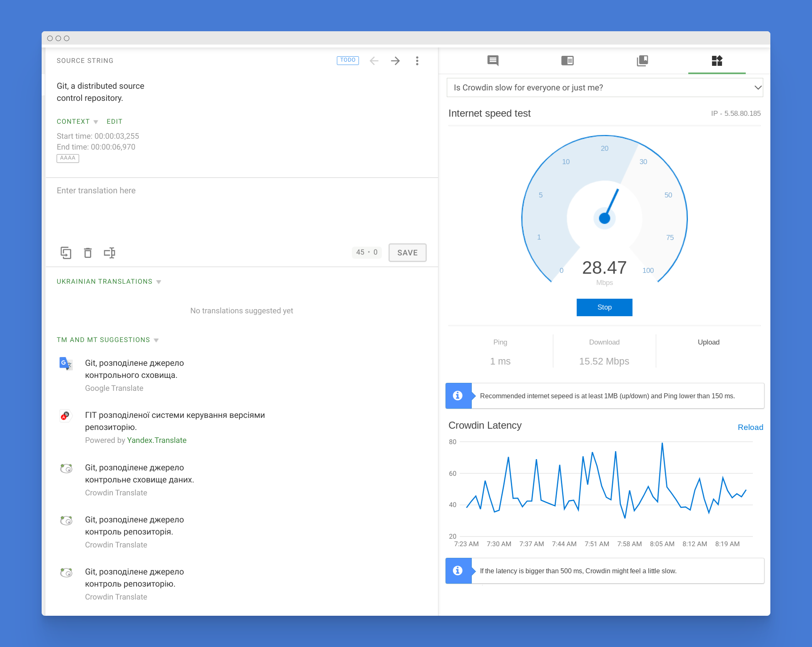Click the IP - 5.58.80.185 text
Viewport: 812px width, 647px height.
point(735,113)
